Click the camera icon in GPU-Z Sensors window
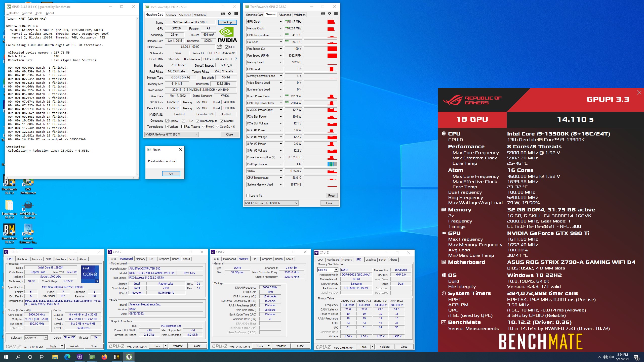644x362 pixels. [x=323, y=13]
